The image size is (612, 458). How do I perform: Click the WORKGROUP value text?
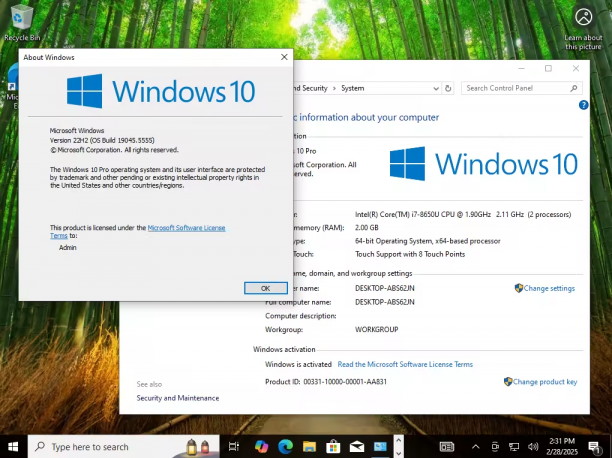[x=376, y=329]
